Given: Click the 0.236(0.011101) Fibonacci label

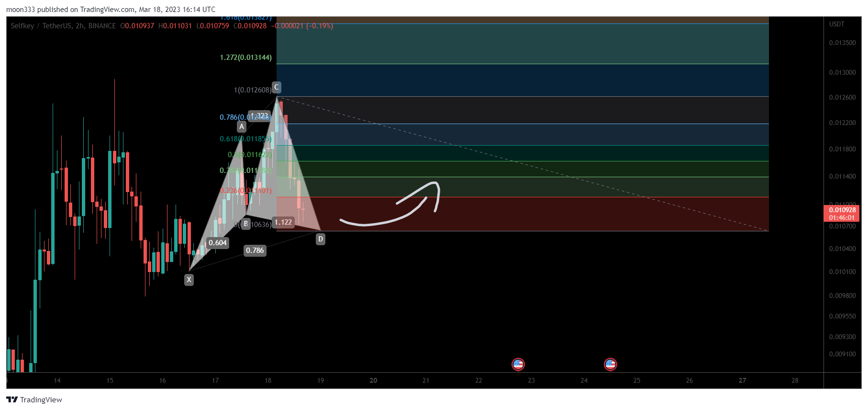Looking at the screenshot, I should tap(245, 191).
